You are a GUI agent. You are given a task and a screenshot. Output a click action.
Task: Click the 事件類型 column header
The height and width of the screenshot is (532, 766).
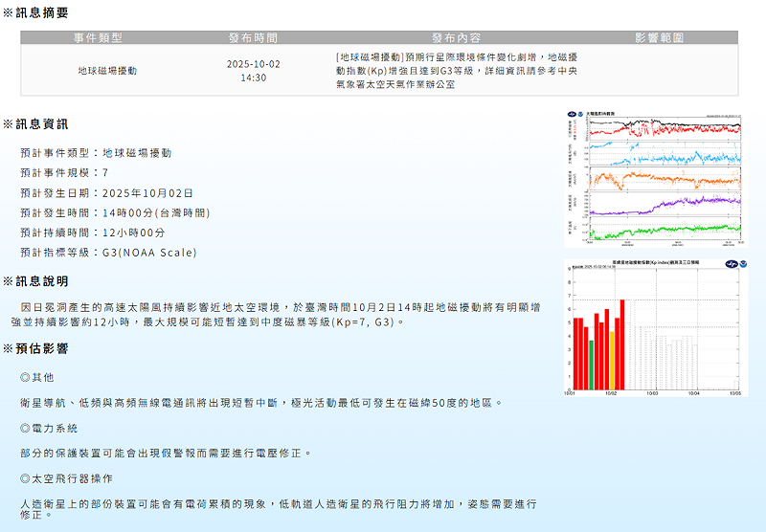[98, 38]
